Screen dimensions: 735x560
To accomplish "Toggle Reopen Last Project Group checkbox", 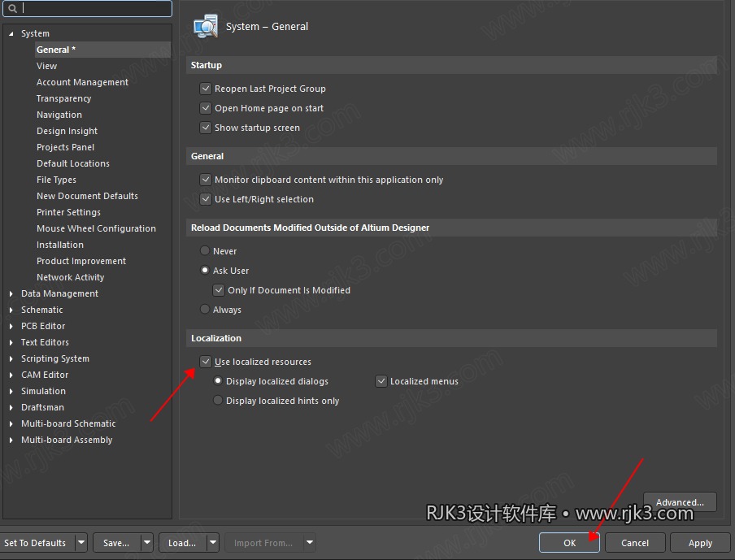I will pyautogui.click(x=206, y=89).
